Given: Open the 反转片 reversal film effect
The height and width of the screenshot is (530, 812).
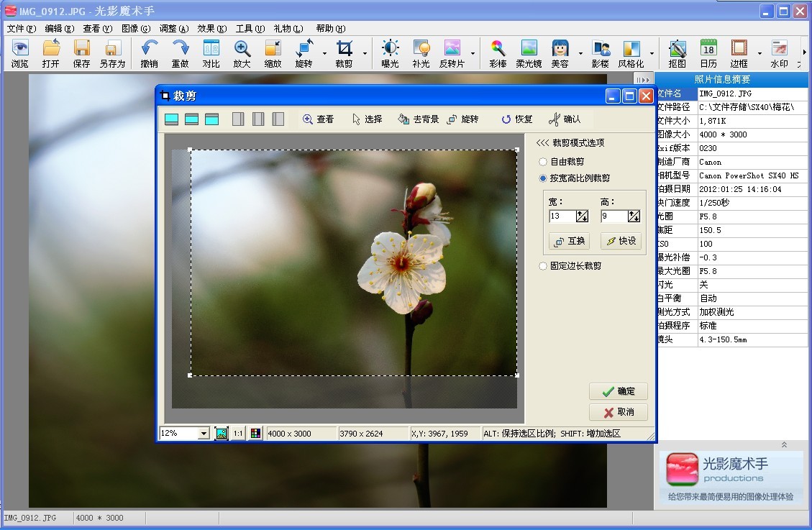Looking at the screenshot, I should pyautogui.click(x=452, y=54).
